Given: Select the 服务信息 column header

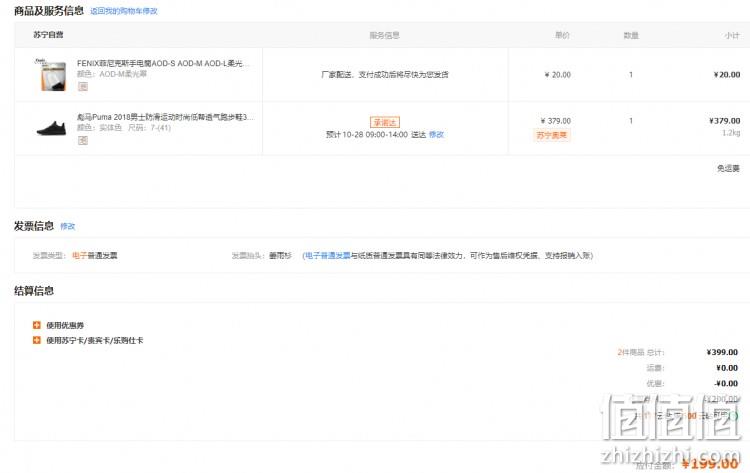Looking at the screenshot, I should [385, 35].
